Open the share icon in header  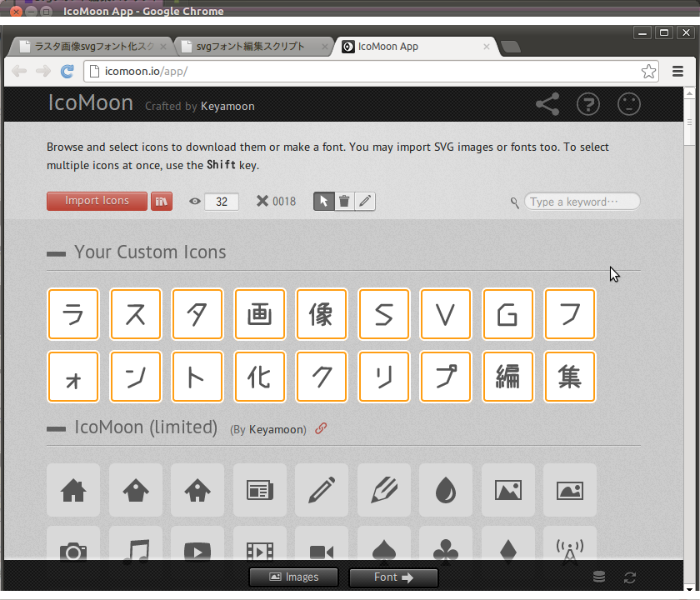pos(547,104)
